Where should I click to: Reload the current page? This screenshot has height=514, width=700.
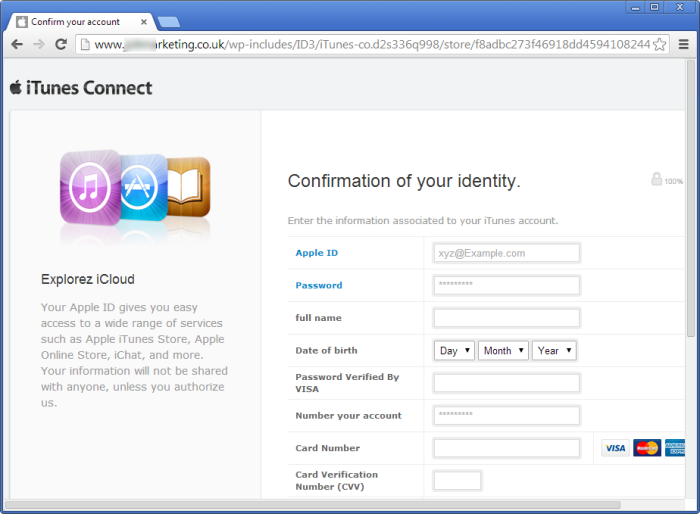61,44
